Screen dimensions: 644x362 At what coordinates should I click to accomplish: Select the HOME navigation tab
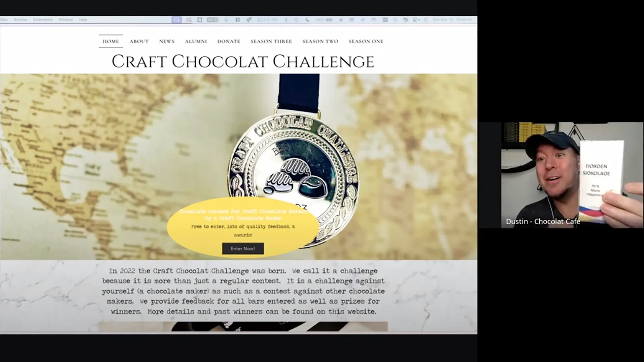click(x=110, y=41)
